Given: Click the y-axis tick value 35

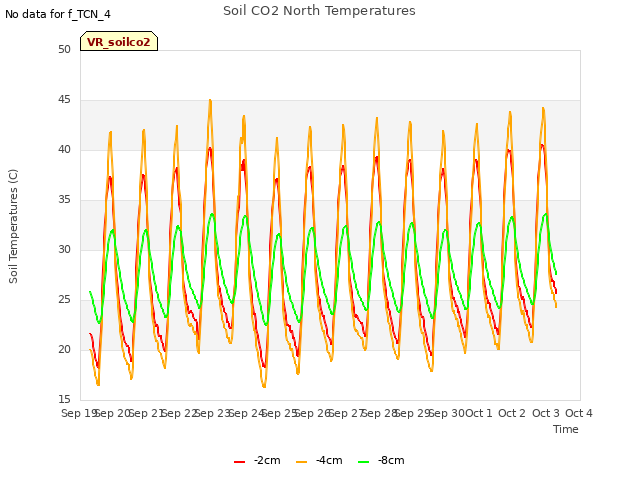Looking at the screenshot, I should [x=64, y=200].
